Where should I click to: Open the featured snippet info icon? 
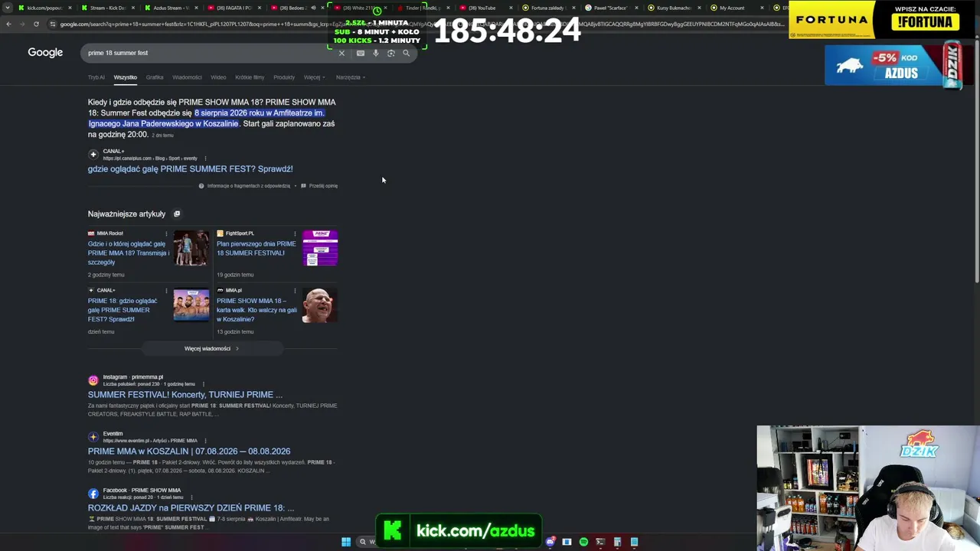click(201, 186)
